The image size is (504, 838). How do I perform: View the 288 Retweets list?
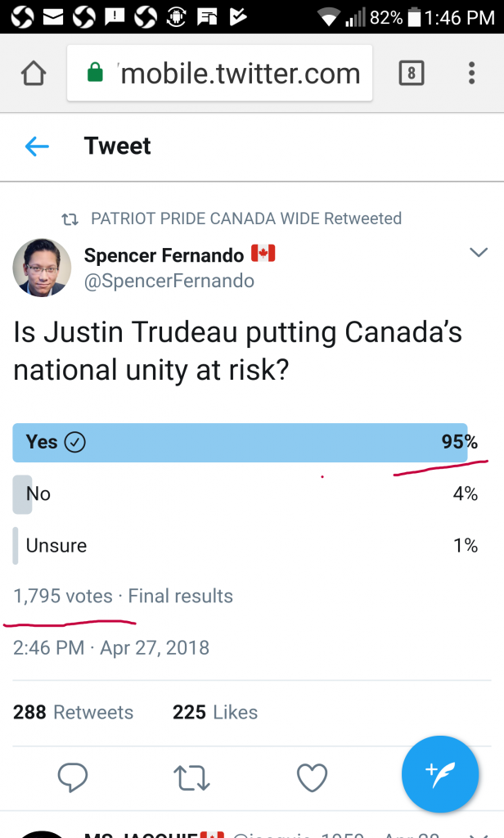point(74,713)
